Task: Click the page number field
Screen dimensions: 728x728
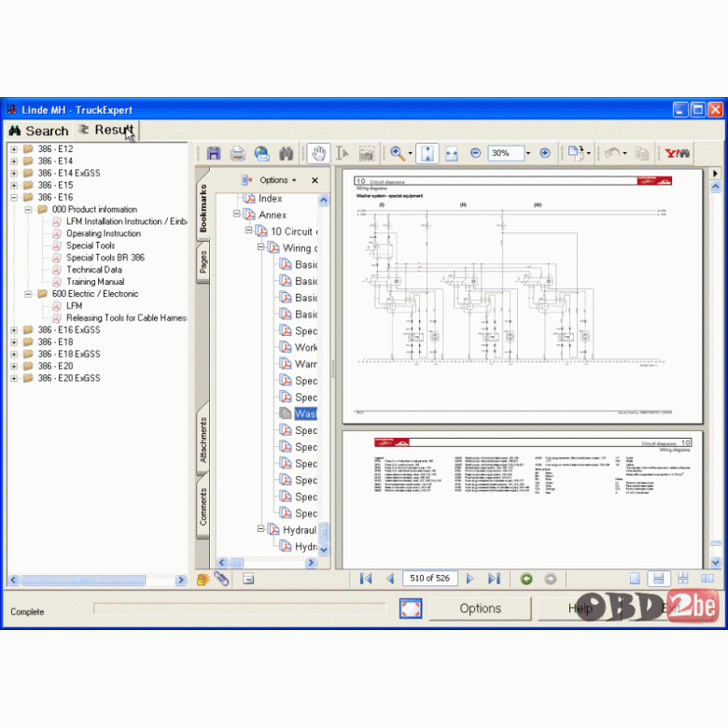Action: coord(429,578)
